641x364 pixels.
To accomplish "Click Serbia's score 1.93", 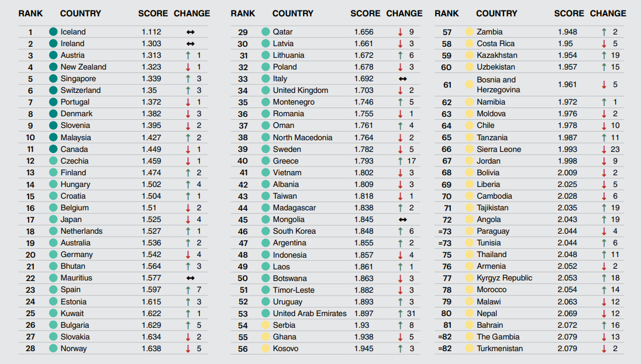I will [x=362, y=325].
